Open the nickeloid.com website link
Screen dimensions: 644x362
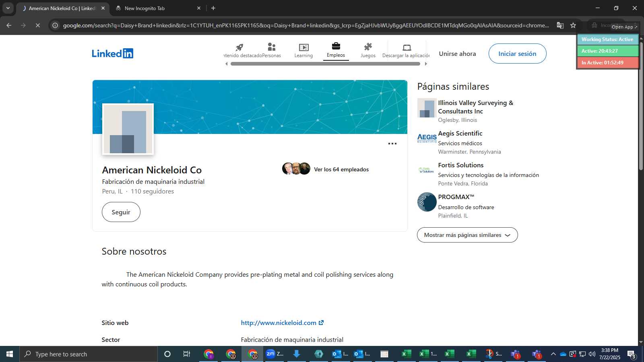282,323
